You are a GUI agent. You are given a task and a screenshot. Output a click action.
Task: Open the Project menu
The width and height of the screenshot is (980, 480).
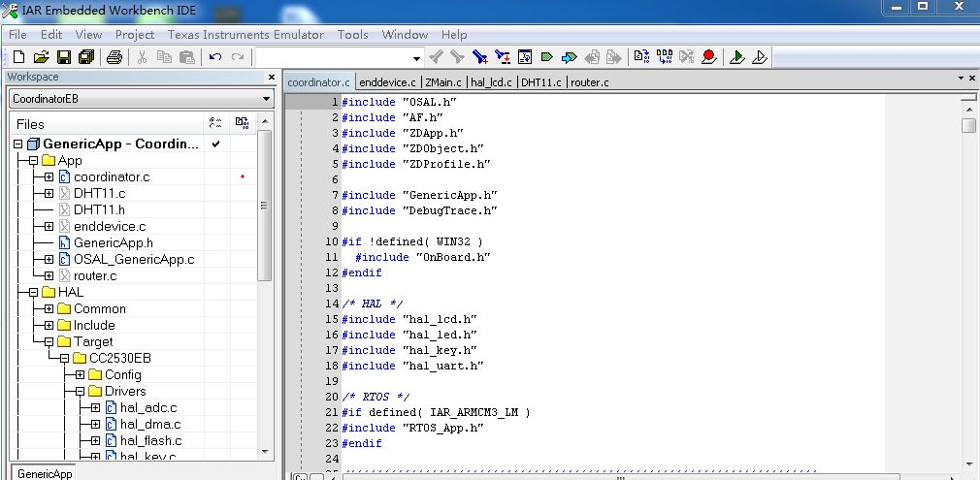point(134,34)
